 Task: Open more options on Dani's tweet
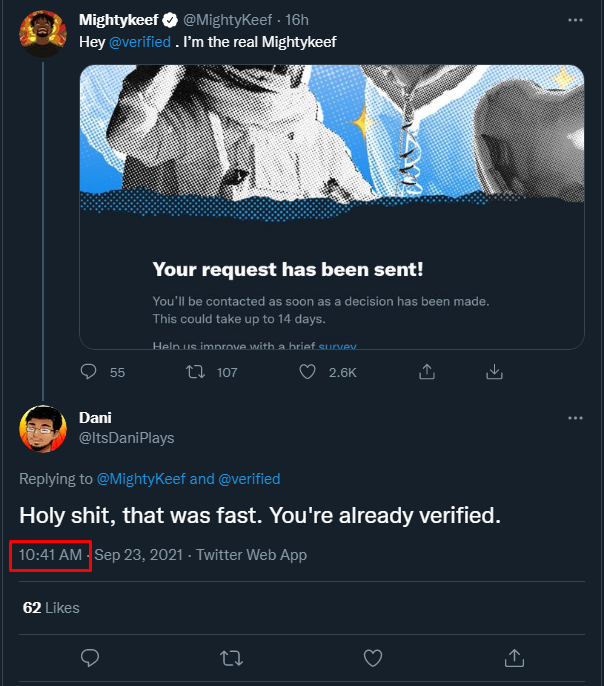[574, 417]
